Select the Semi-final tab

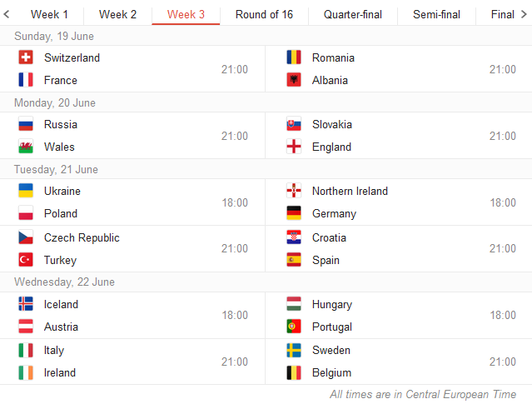point(436,15)
